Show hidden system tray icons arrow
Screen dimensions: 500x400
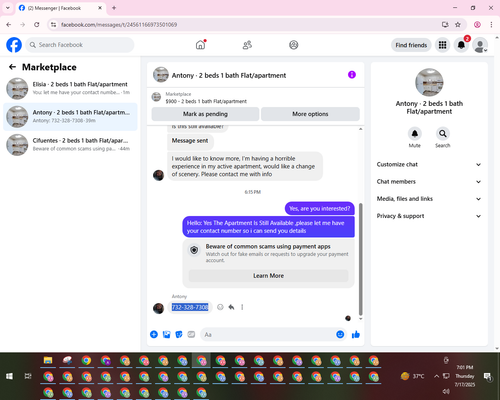(x=436, y=376)
